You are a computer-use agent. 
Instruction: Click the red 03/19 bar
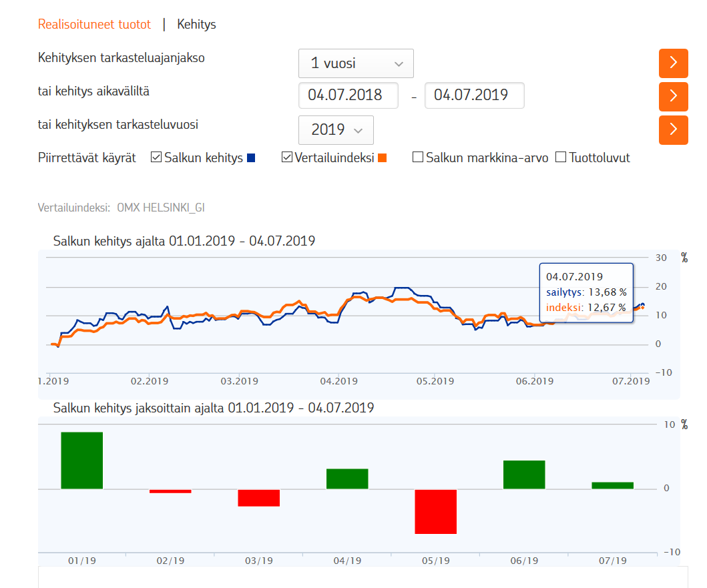click(258, 498)
